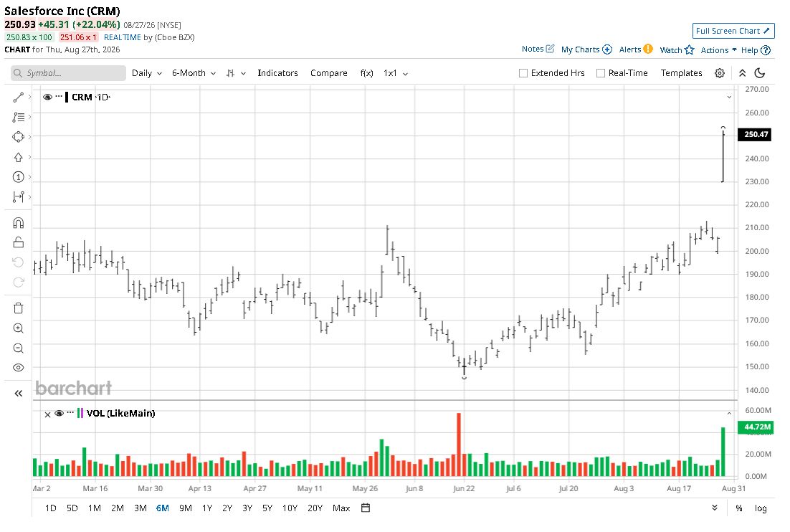
Task: Delete drawings with the trash icon
Action: click(x=18, y=308)
